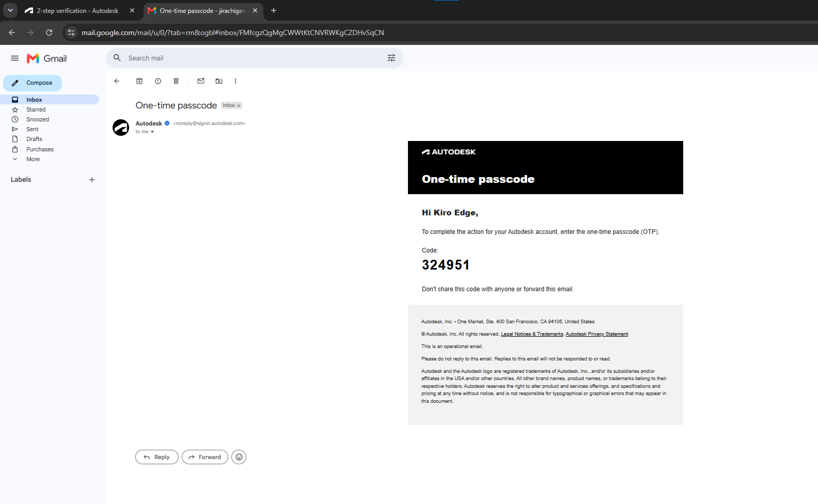Create a new label plus icon
The height and width of the screenshot is (504, 818).
92,180
